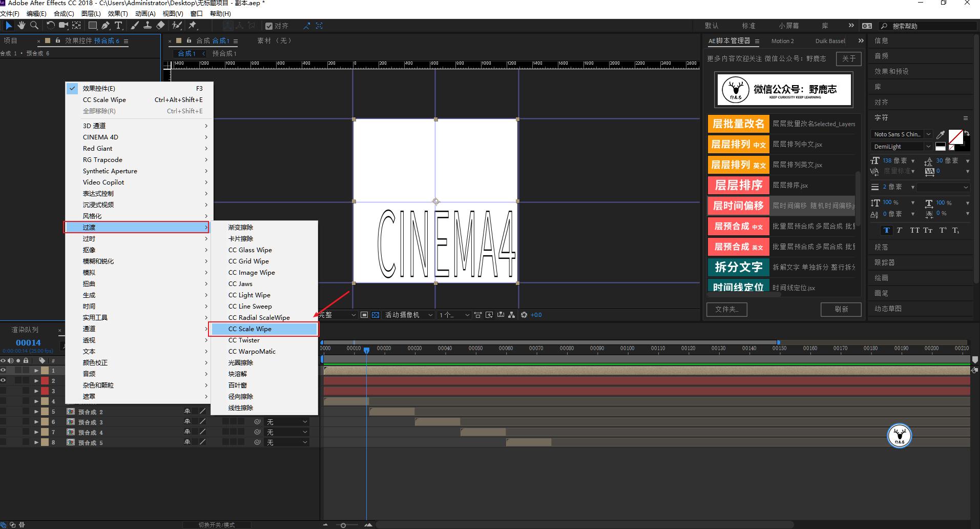The image size is (980, 529).
Task: Select the Rotation tool
Action: 50,25
